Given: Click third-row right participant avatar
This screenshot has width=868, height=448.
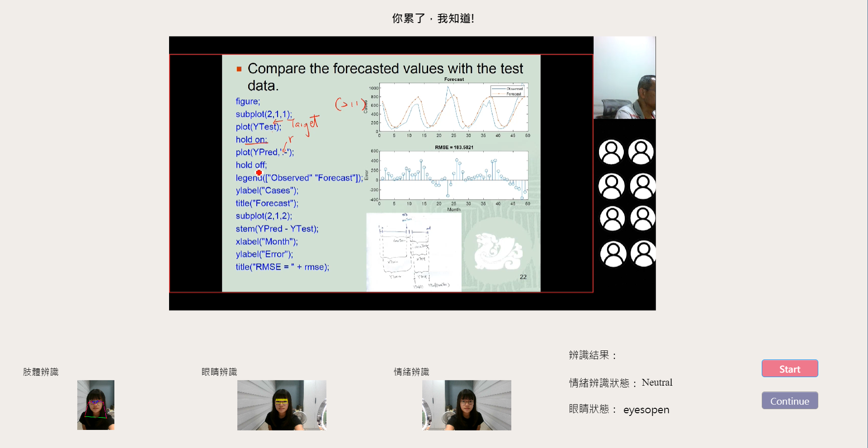Looking at the screenshot, I should (x=642, y=219).
